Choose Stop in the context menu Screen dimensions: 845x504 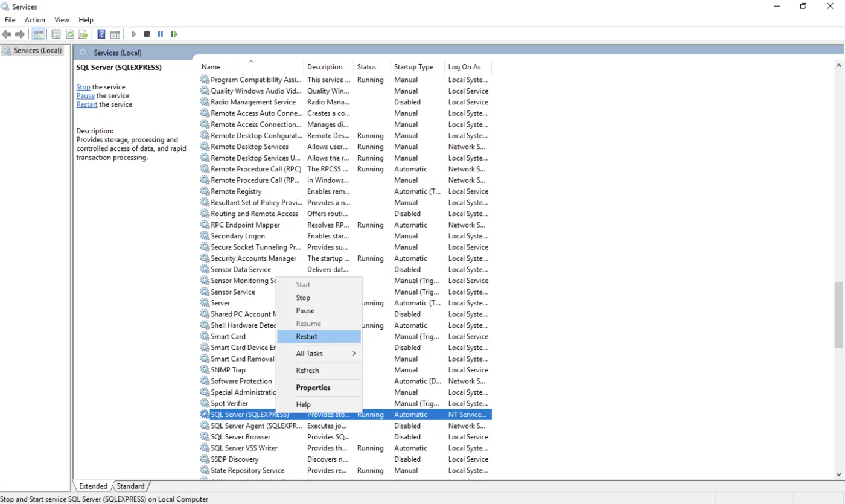pyautogui.click(x=319, y=298)
